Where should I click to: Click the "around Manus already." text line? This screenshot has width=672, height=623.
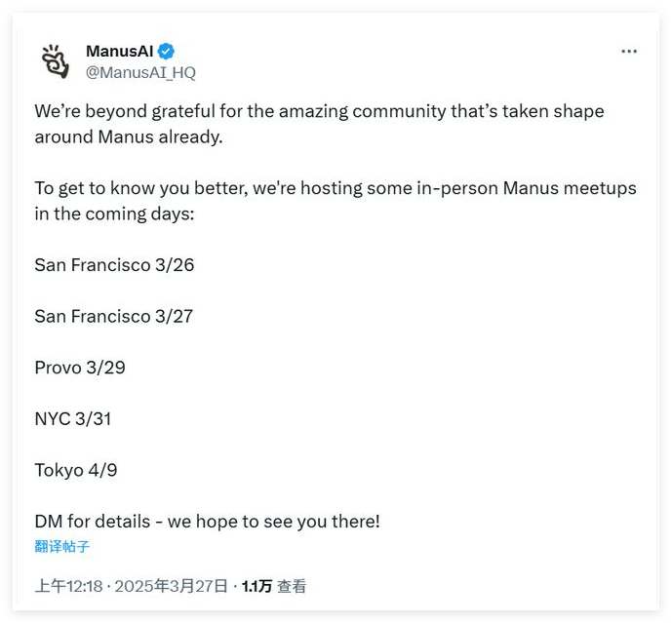point(129,136)
